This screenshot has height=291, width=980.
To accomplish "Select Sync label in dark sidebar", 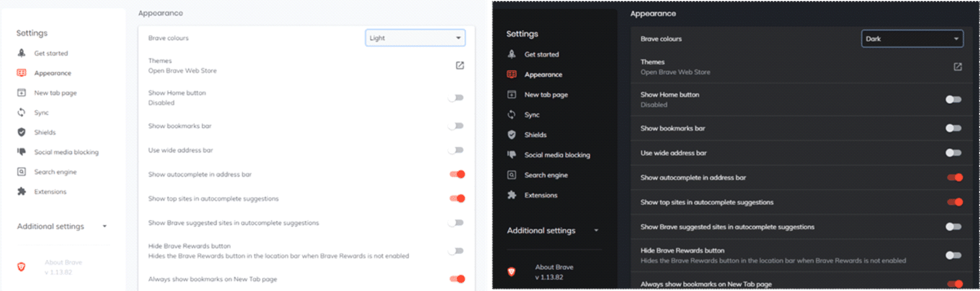I will click(x=532, y=115).
